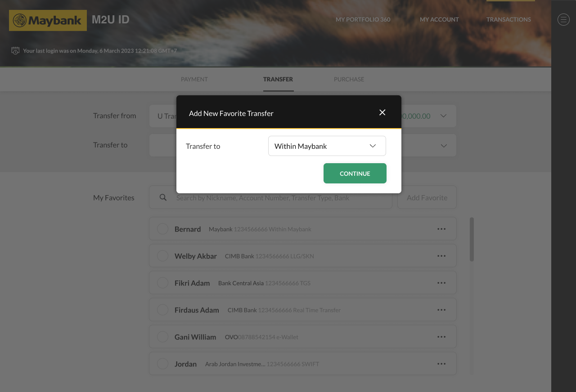Open the three-dot menu for Bernard
Image resolution: width=576 pixels, height=392 pixels.
(x=441, y=229)
